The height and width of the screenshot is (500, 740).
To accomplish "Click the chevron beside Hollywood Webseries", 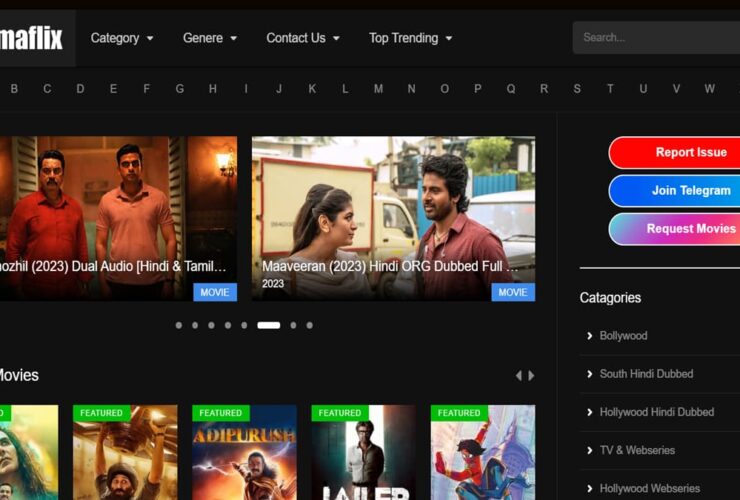I will (x=589, y=488).
